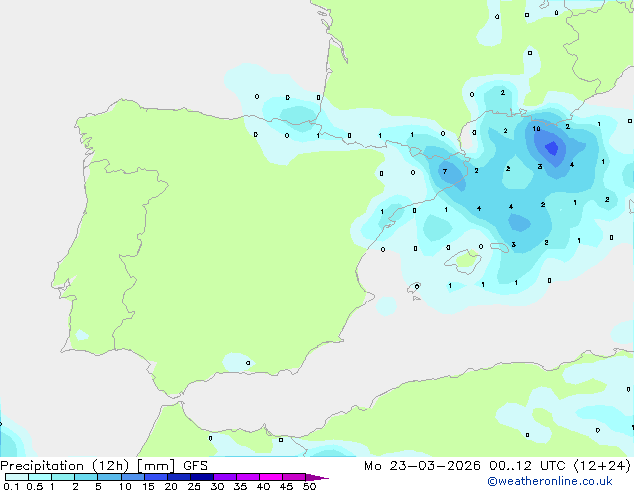Click the 25–30 mm navy legend swatch
Image resolution: width=634 pixels, height=490 pixels.
pos(202,477)
